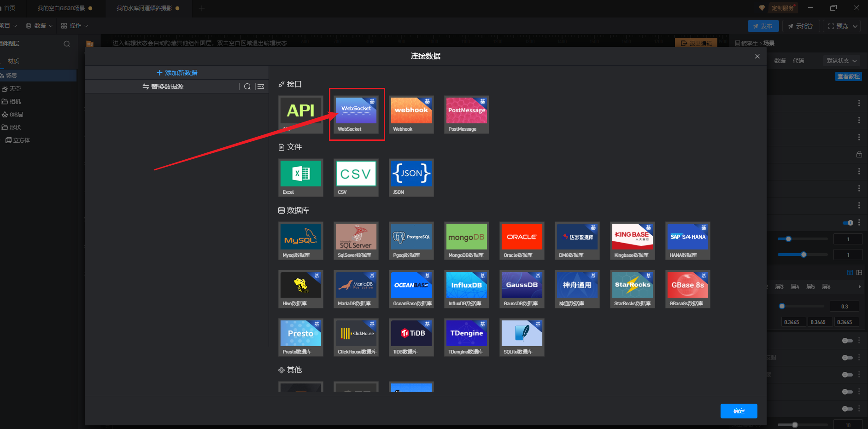
Task: Select the Oracle database tile
Action: pos(522,240)
